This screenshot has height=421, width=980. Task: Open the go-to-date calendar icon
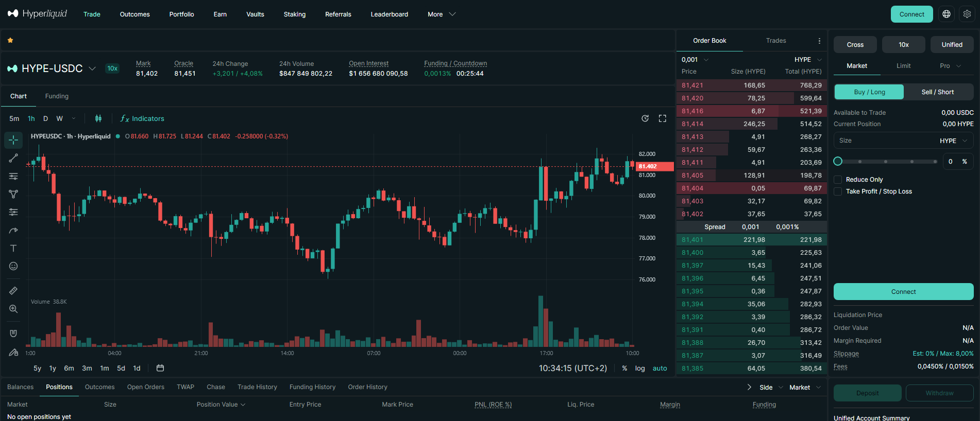click(x=160, y=368)
